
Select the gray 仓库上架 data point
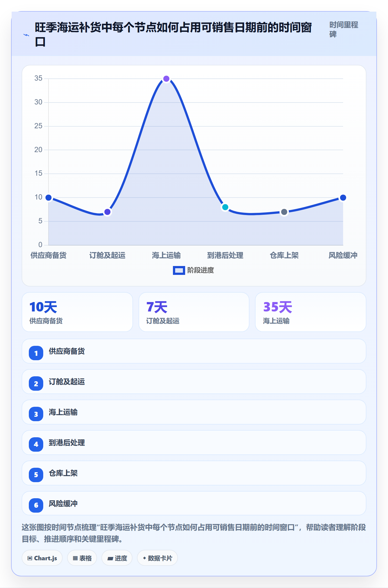[284, 212]
